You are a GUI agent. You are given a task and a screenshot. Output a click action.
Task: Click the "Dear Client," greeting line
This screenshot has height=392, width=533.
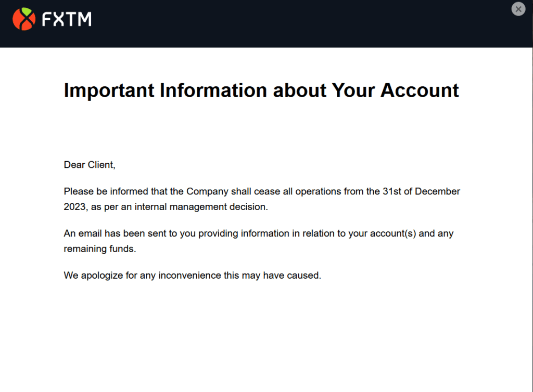click(x=89, y=164)
